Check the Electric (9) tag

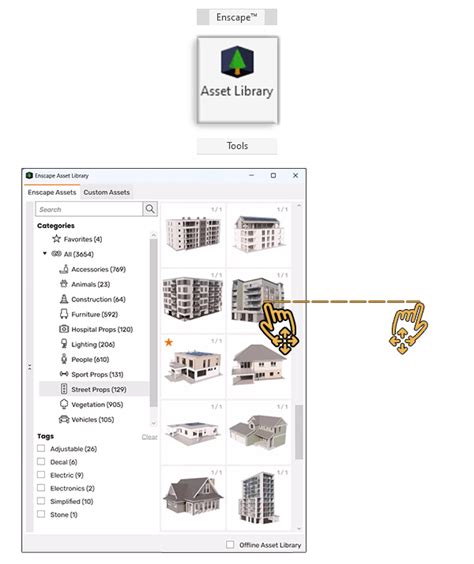coord(41,475)
